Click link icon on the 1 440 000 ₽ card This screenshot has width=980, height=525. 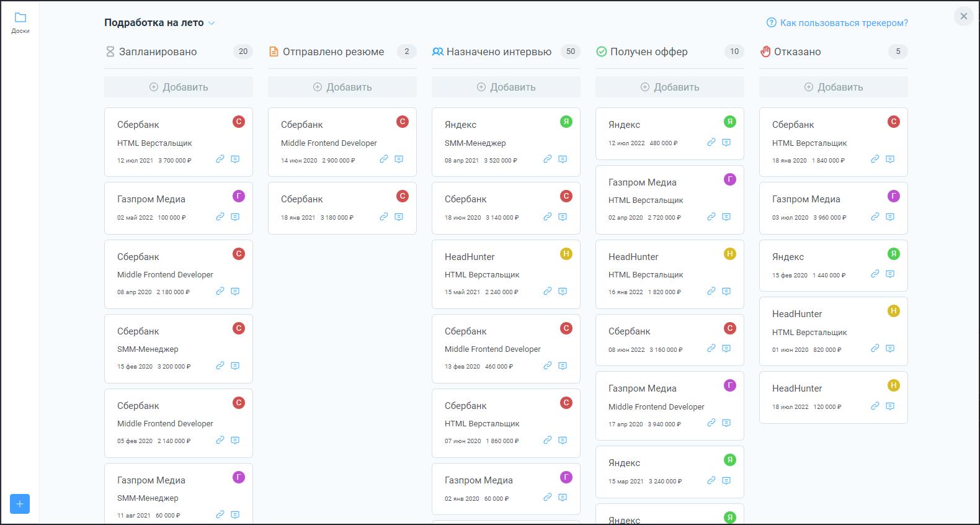(875, 274)
